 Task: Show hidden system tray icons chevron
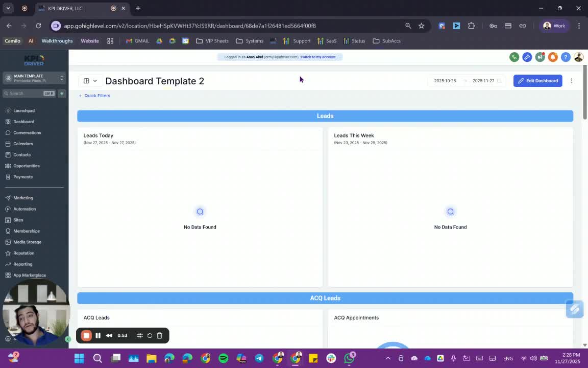388,358
